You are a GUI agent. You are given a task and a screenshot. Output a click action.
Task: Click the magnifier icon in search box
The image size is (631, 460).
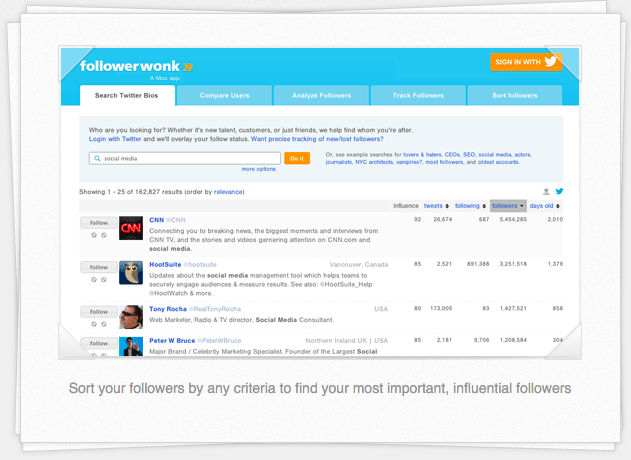(x=97, y=158)
